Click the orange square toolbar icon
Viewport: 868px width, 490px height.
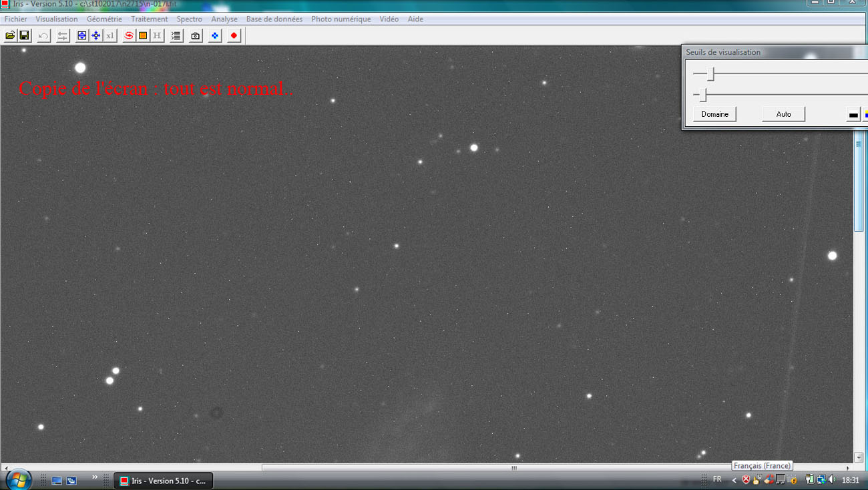click(143, 35)
